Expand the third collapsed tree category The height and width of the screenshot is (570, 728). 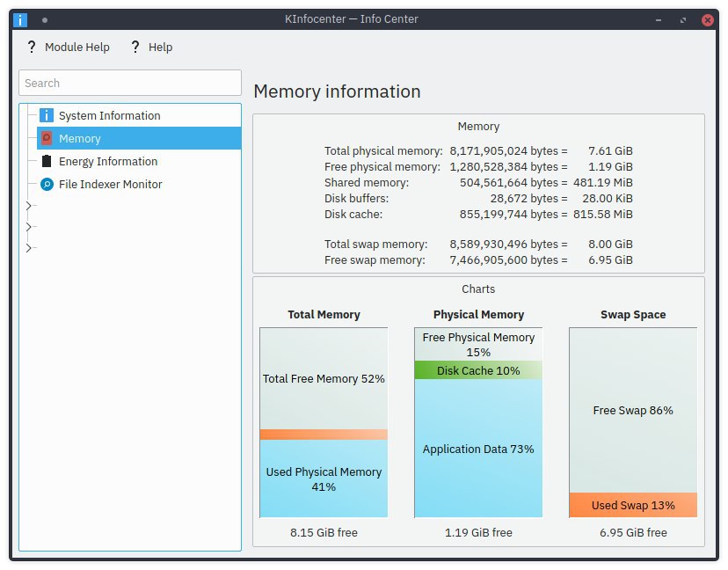(x=29, y=248)
